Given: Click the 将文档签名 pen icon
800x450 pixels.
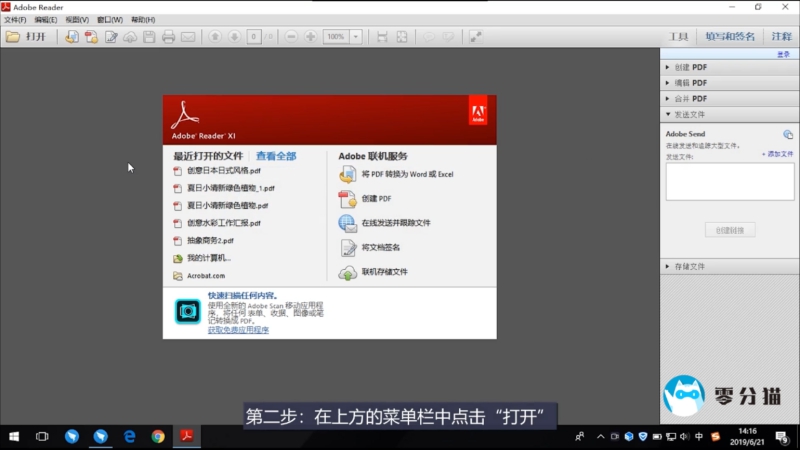Looking at the screenshot, I should click(348, 248).
